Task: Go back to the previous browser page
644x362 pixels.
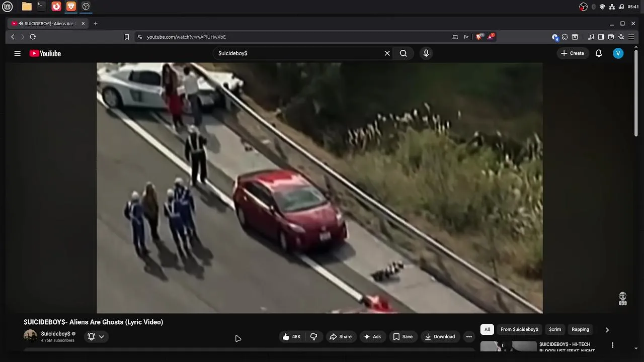Action: pyautogui.click(x=13, y=37)
